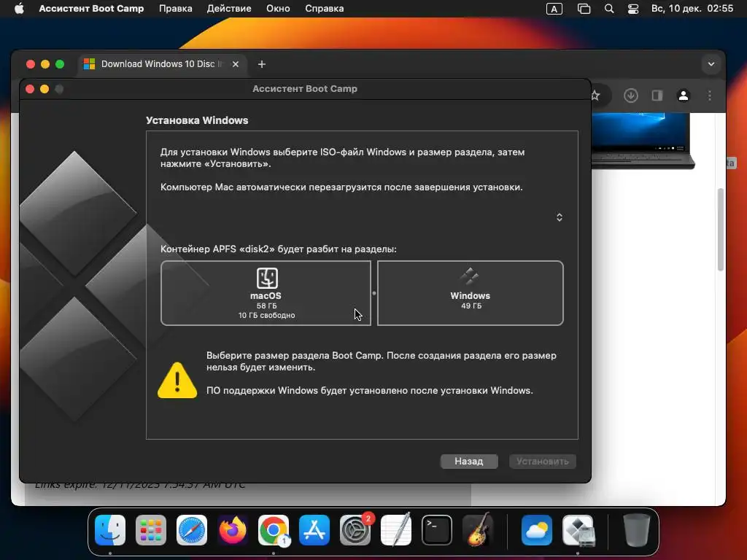Open the Trash from the Dock
747x560 pixels.
[x=636, y=529]
